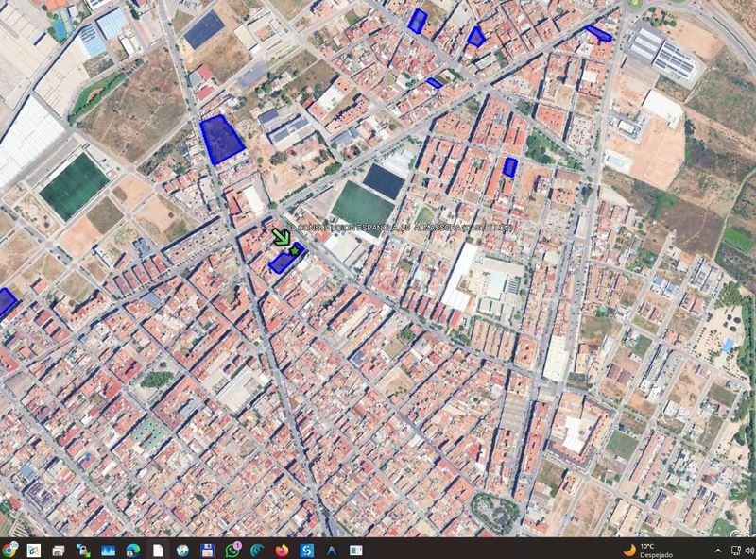Open the blue S taskbar app
Screen dimensions: 756x559
click(x=306, y=550)
